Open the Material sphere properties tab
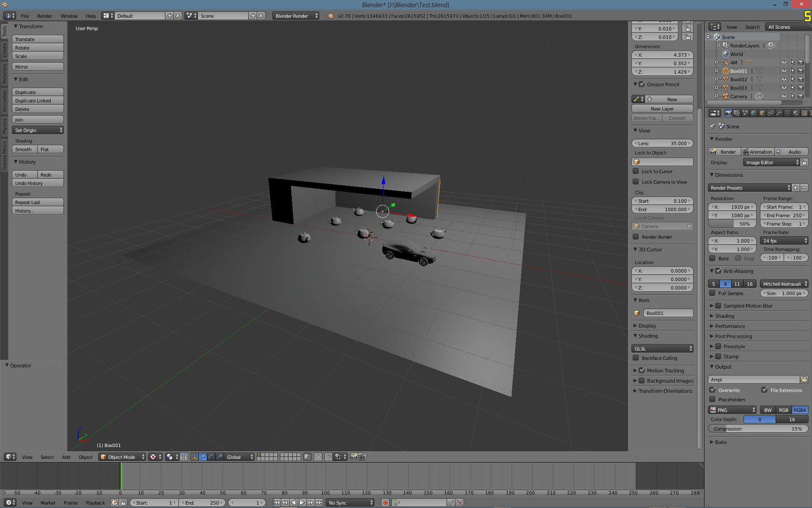The image size is (812, 508). pos(796,113)
